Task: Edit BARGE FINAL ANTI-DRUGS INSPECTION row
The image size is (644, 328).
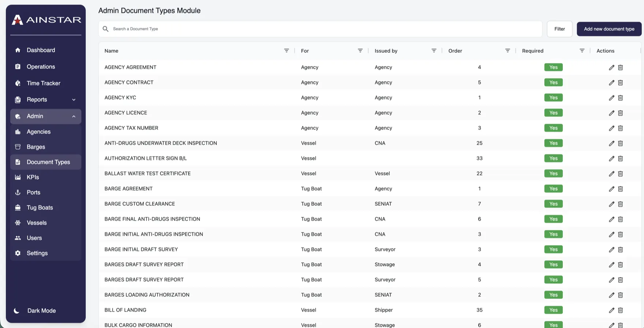Action: click(611, 219)
